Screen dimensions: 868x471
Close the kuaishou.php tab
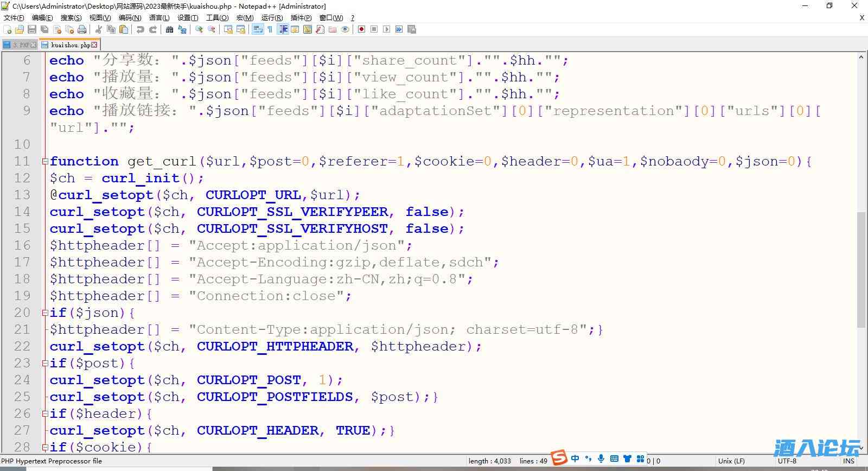pos(94,45)
